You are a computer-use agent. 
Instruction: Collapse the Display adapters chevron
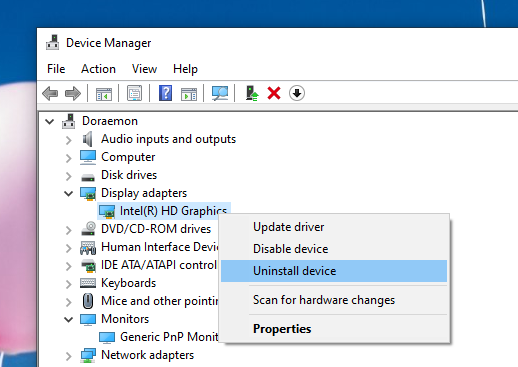pos(69,193)
